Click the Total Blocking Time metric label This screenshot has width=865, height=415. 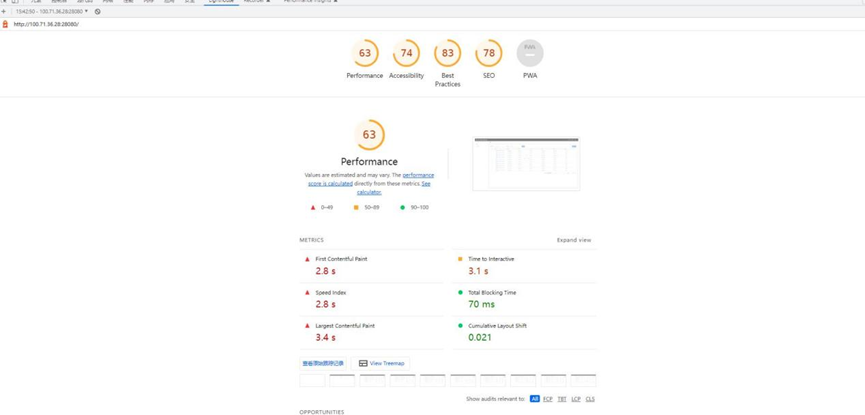tap(492, 292)
